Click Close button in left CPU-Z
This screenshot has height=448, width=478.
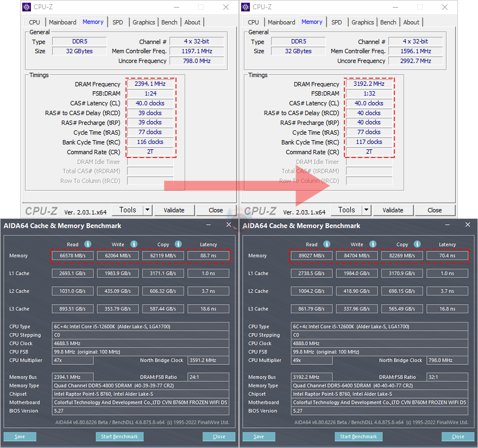click(216, 210)
